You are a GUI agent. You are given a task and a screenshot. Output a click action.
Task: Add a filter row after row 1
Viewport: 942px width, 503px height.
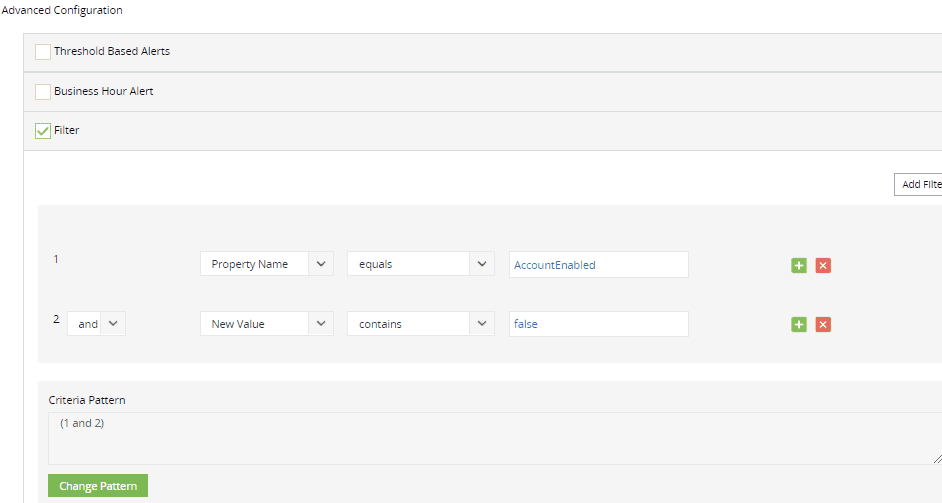pos(799,265)
